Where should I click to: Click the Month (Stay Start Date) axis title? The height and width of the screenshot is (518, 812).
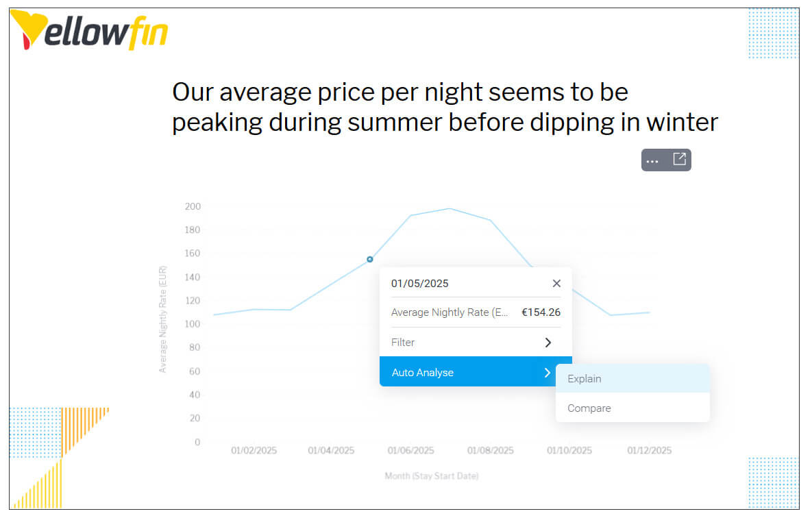tap(432, 476)
